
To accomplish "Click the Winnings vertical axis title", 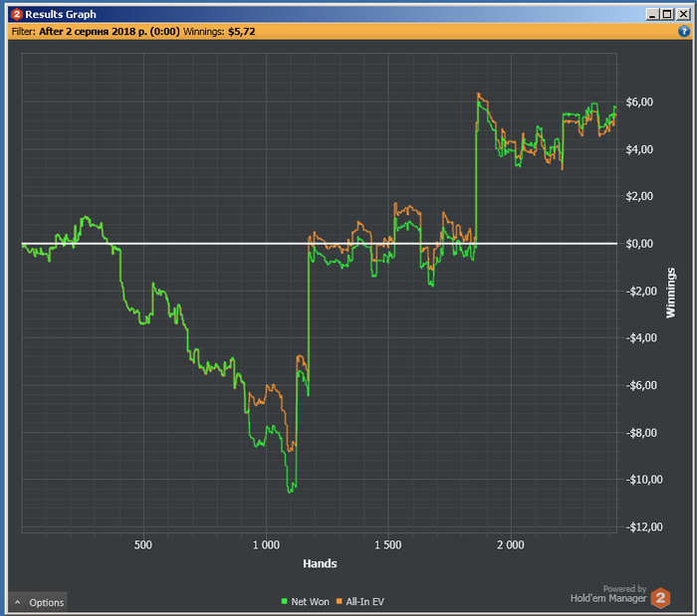I will [670, 293].
